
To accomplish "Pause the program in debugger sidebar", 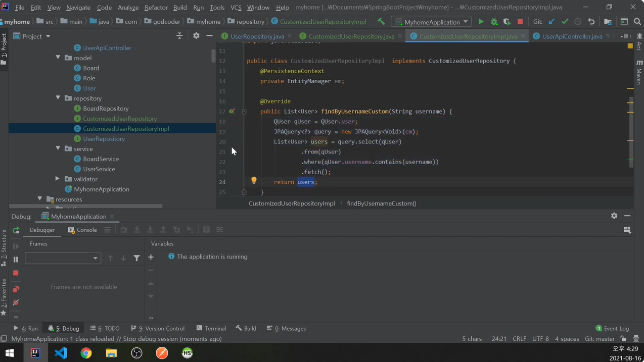I will (16, 260).
